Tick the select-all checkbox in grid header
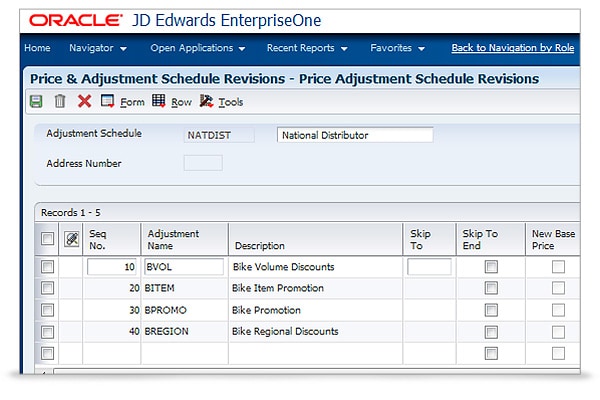 pos(47,239)
